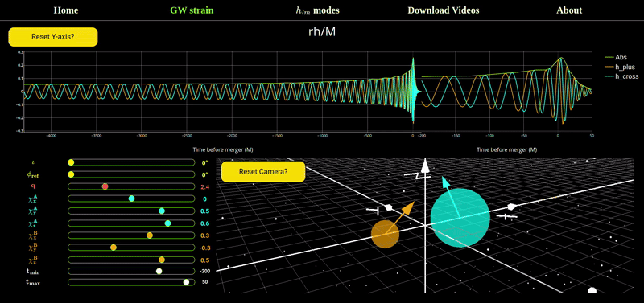644x303 pixels.
Task: Click the smaller orange black hole sphere
Action: 386,234
